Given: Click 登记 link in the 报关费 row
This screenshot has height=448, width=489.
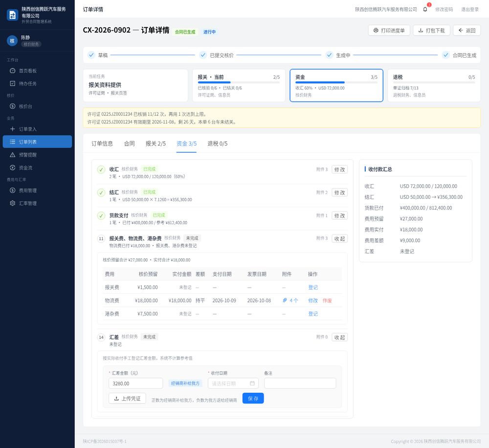Looking at the screenshot, I should pyautogui.click(x=313, y=287).
